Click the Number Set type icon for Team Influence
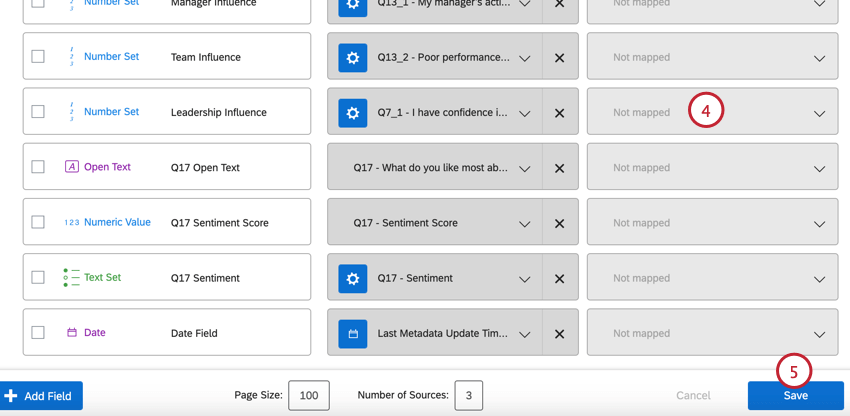The width and height of the screenshot is (850, 416). [x=71, y=57]
